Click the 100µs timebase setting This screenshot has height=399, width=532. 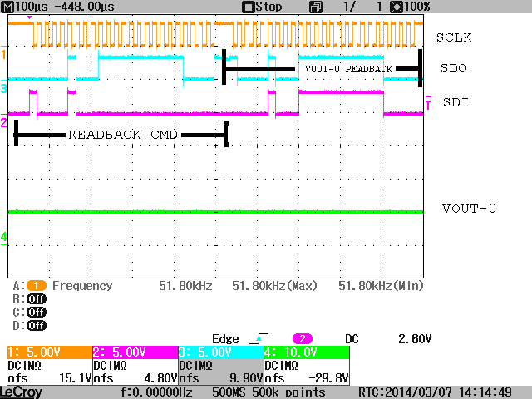pyautogui.click(x=32, y=7)
